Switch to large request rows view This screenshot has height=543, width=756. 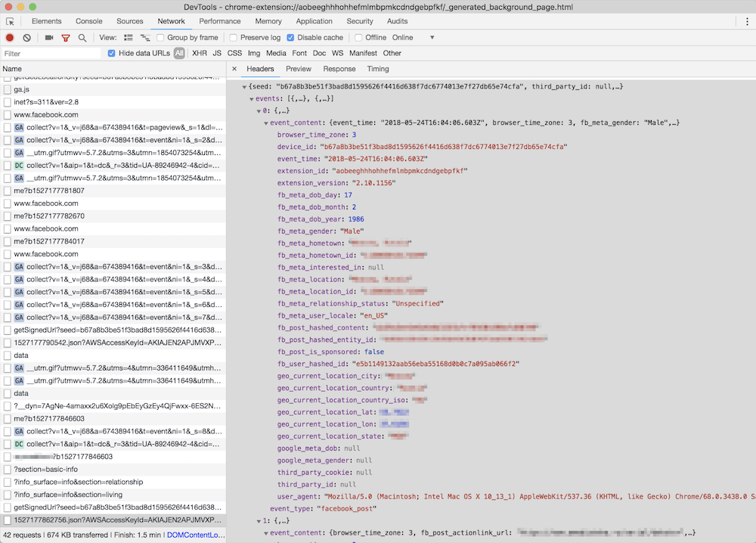pos(129,38)
